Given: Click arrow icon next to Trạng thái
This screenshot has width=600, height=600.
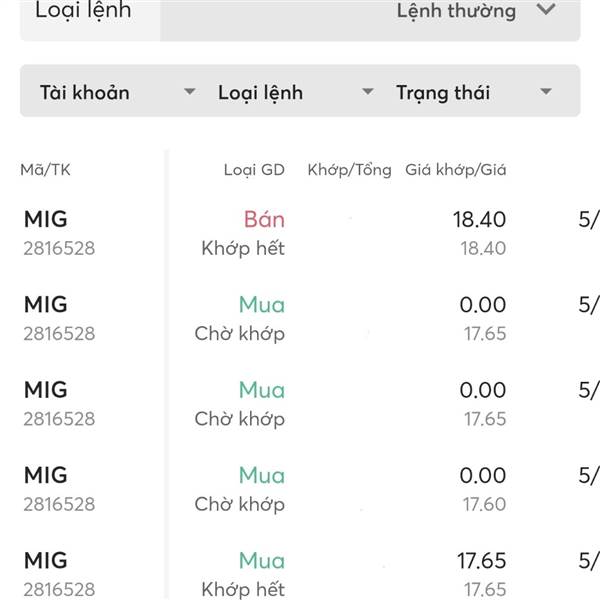Looking at the screenshot, I should coord(545,92).
